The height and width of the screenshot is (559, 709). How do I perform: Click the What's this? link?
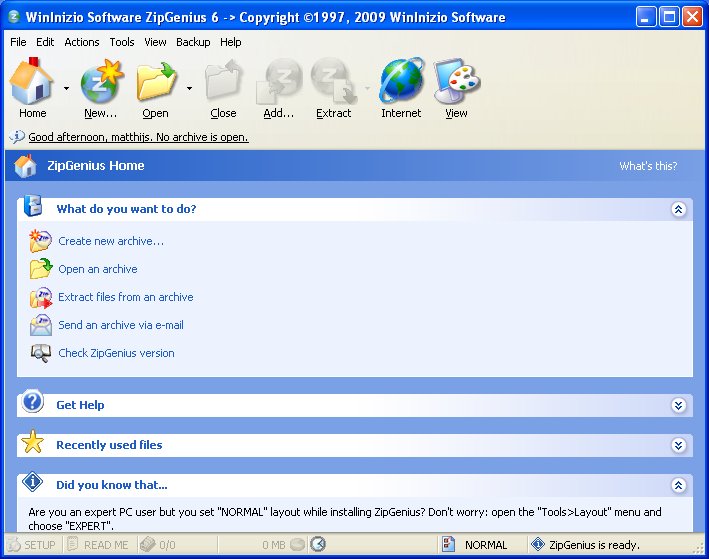(x=648, y=166)
